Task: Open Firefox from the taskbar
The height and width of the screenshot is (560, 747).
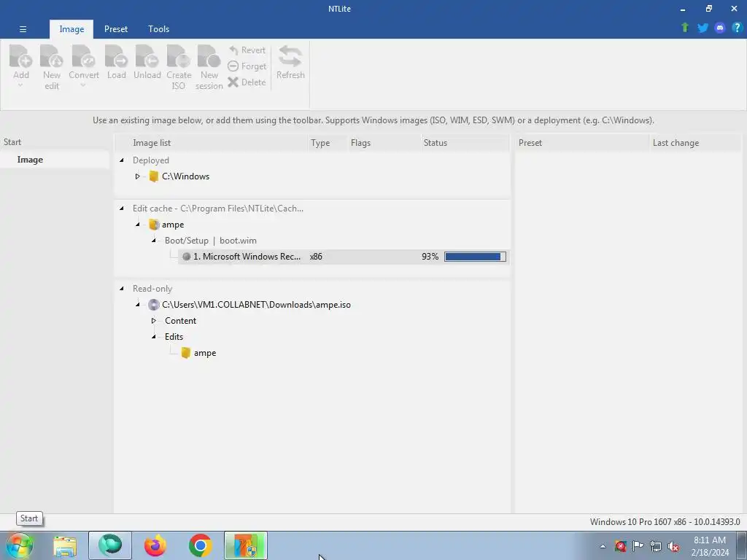Action: pyautogui.click(x=155, y=545)
